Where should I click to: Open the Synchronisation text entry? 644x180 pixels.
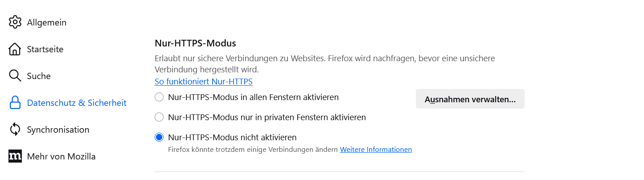(x=58, y=130)
